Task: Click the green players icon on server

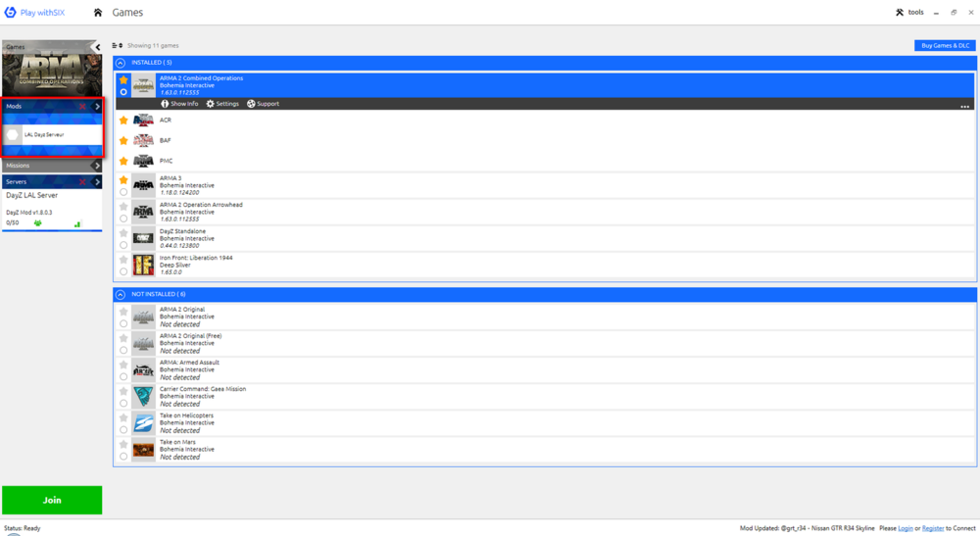Action: click(x=37, y=223)
